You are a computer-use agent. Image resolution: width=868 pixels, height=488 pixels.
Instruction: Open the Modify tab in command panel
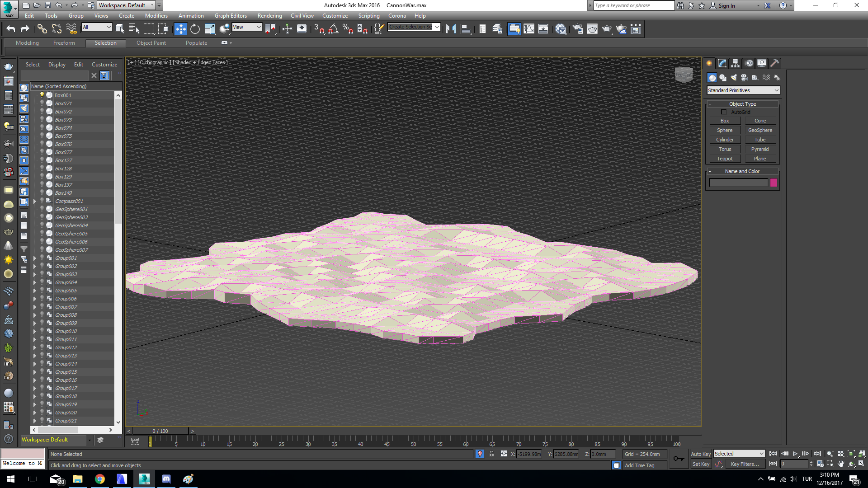(x=722, y=63)
